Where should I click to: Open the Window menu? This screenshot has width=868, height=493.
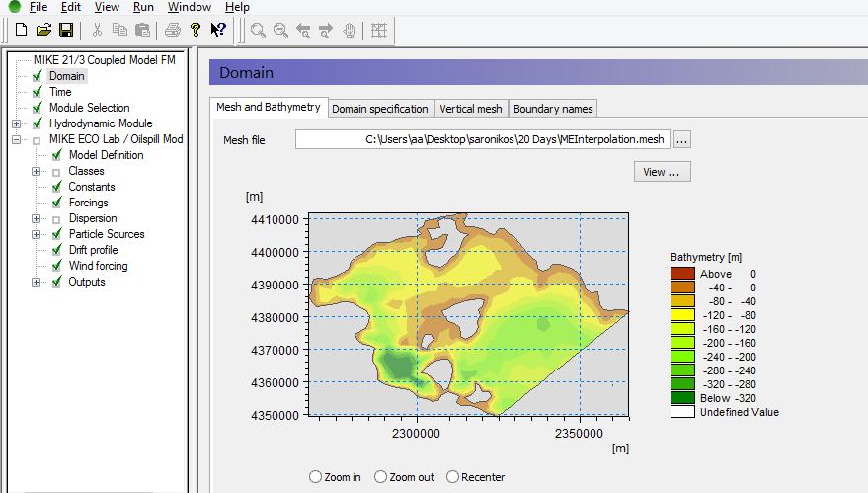[x=190, y=7]
